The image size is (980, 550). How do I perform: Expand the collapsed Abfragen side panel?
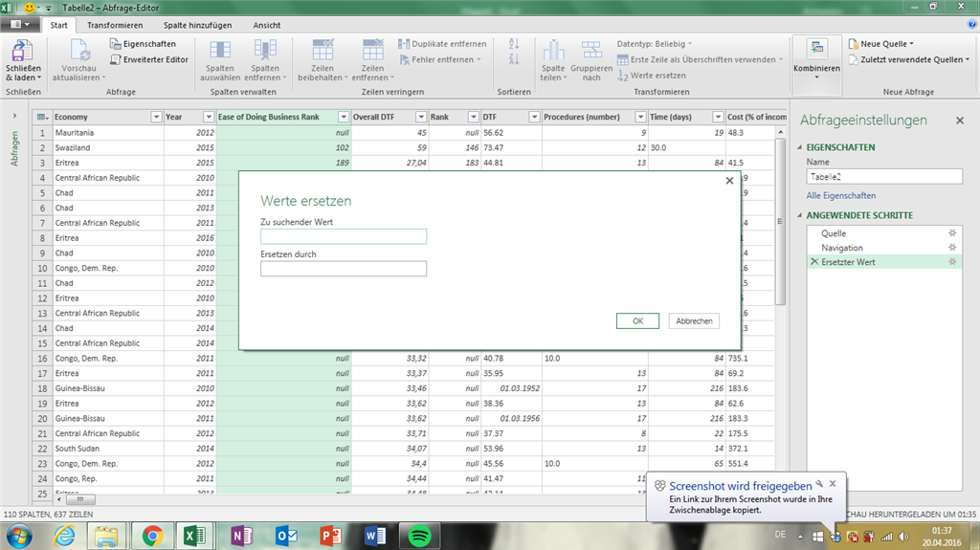(x=14, y=117)
